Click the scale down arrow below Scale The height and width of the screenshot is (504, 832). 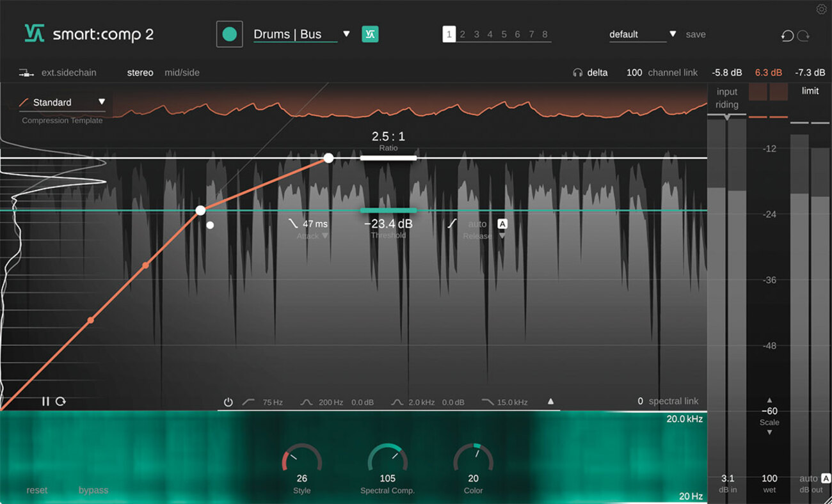pyautogui.click(x=769, y=432)
